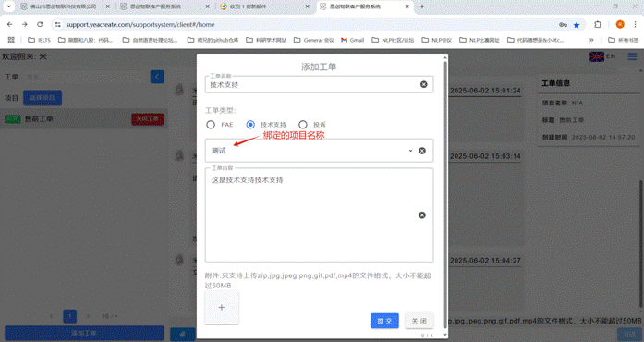Open the tab search chevron in Chrome
The height and width of the screenshot is (342, 644).
point(8,6)
